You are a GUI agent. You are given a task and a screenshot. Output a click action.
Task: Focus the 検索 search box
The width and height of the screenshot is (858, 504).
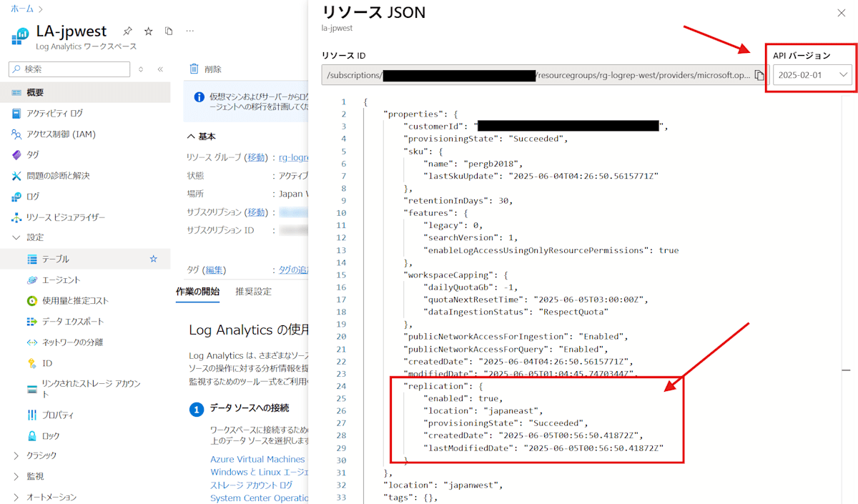[x=69, y=69]
